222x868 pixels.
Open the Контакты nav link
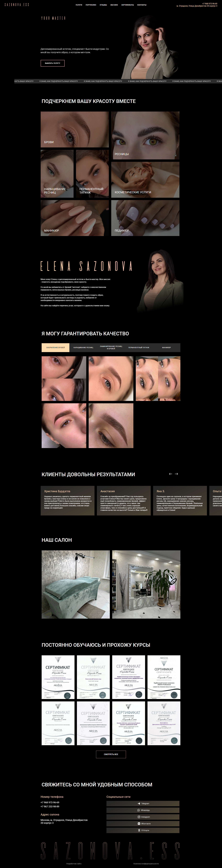pos(142,5)
